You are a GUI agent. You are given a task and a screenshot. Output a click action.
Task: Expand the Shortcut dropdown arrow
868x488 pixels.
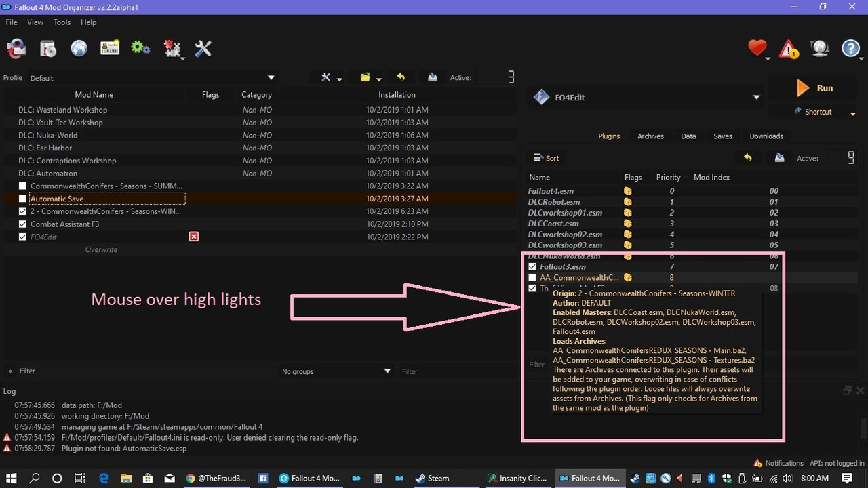853,113
